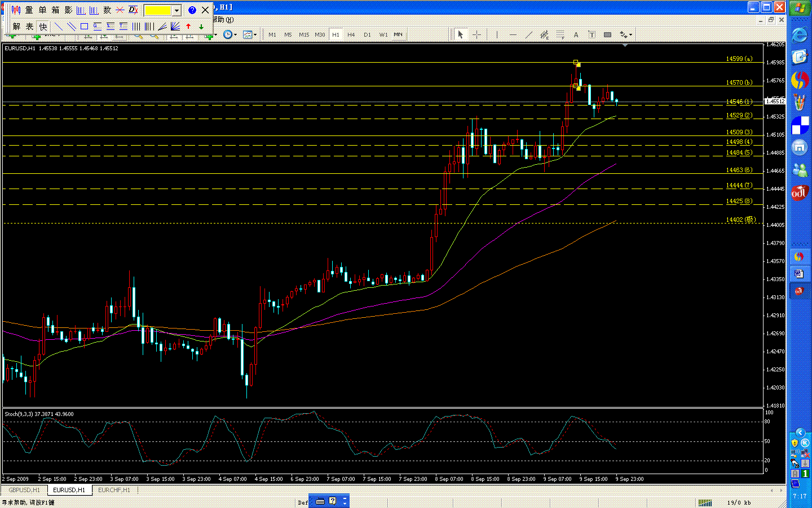The height and width of the screenshot is (508, 812).
Task: Click the 解 button in the floating toolbar
Action: click(16, 27)
